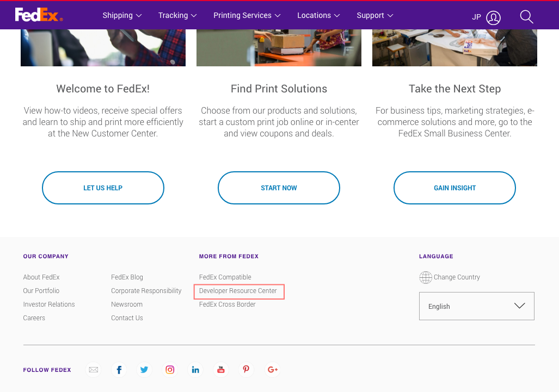Open the FedEx Twitter icon
559x392 pixels.
[x=144, y=370]
